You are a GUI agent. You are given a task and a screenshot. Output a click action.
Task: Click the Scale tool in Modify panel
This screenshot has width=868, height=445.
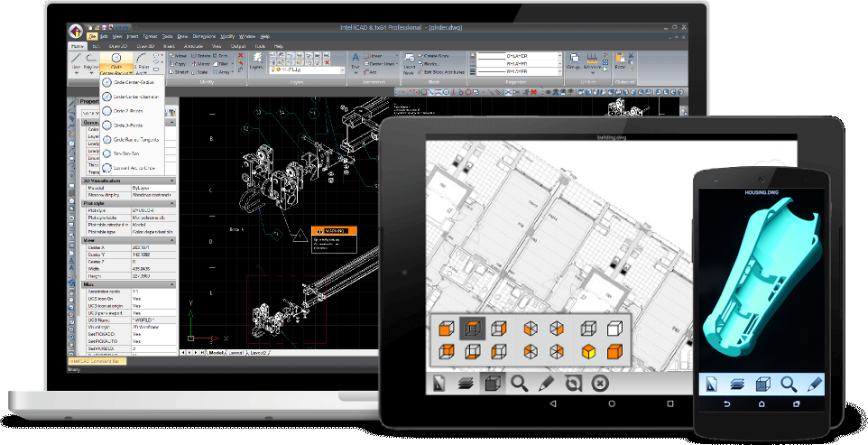pyautogui.click(x=200, y=72)
